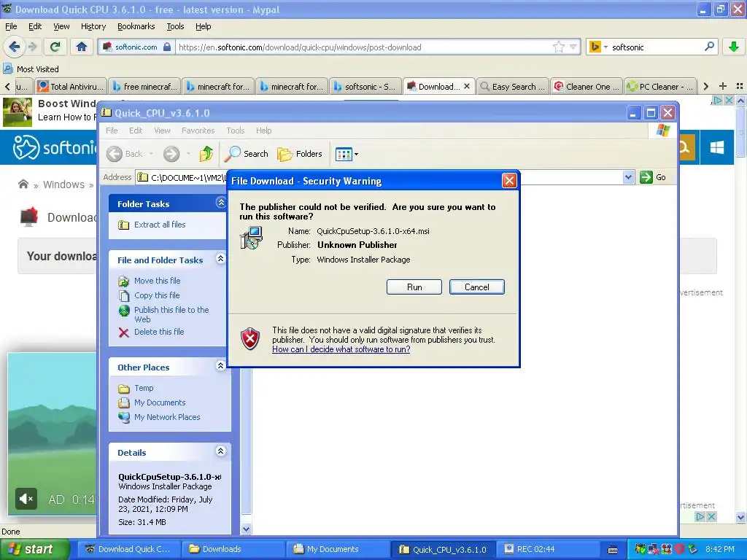Collapse the Folder Tasks panel

coord(221,203)
